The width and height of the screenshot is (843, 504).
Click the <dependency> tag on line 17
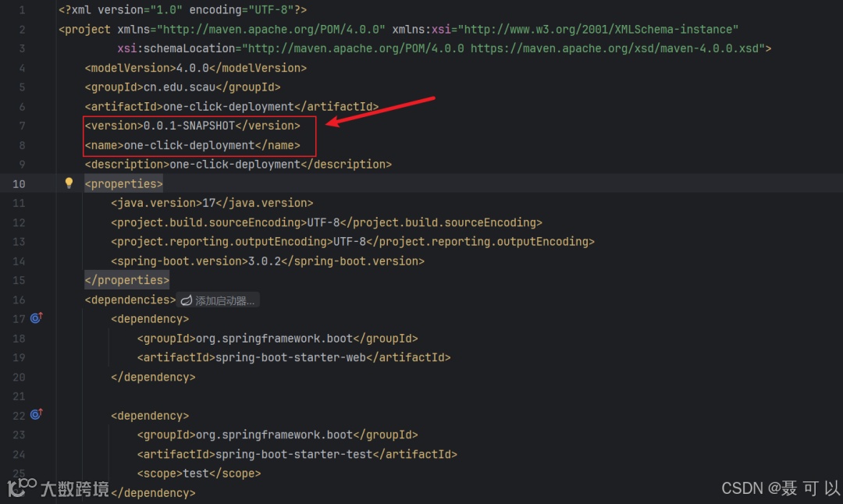tap(150, 319)
